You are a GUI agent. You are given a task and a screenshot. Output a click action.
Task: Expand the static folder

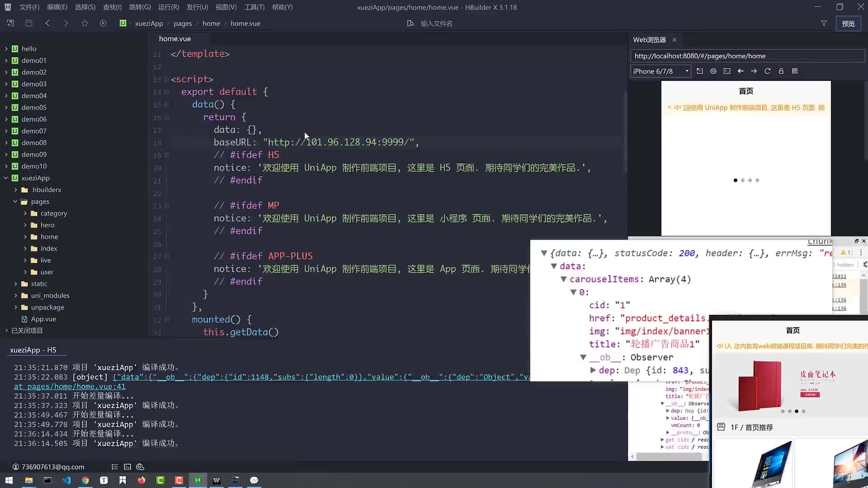point(15,283)
